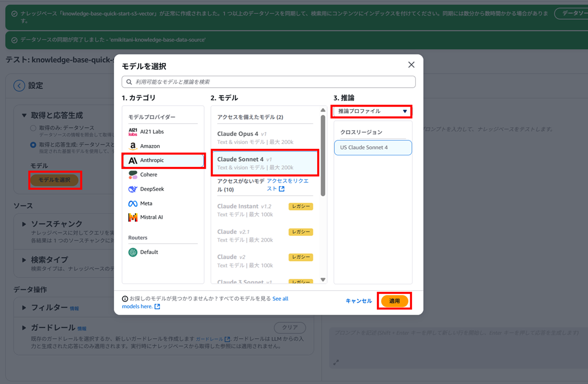Viewport: 588px width, 384px height.
Task: Choose Anthropic in provider category list
Action: coord(163,161)
